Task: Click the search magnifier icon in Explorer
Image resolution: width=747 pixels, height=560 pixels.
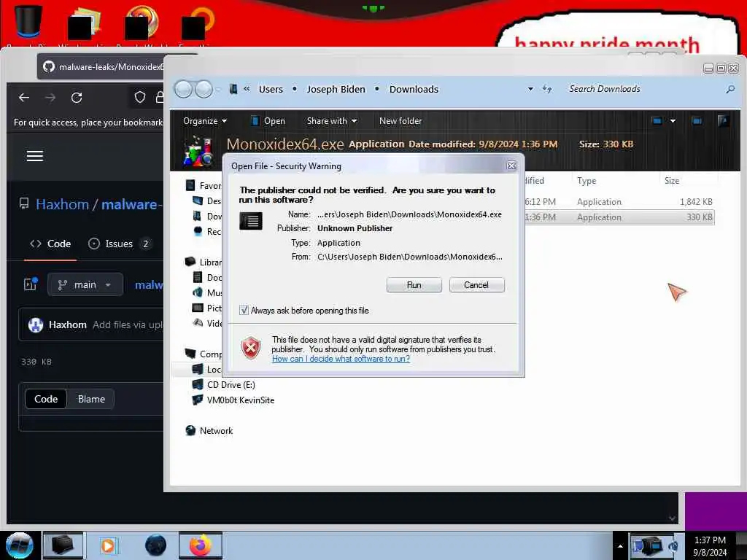Action: 729,89
